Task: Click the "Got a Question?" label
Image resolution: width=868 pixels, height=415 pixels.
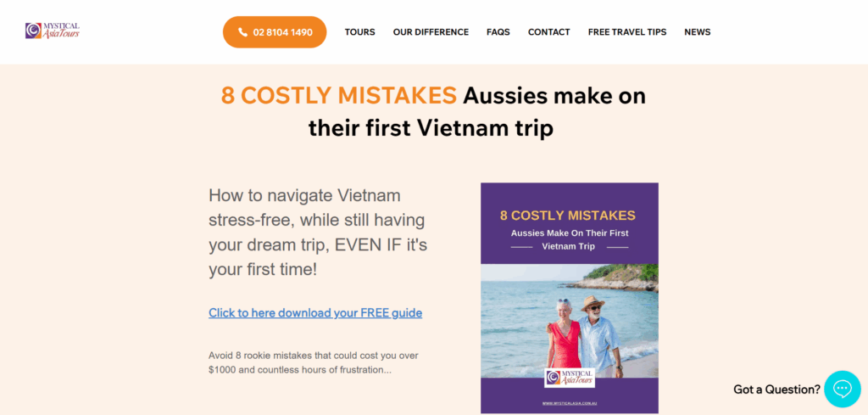Action: tap(776, 390)
